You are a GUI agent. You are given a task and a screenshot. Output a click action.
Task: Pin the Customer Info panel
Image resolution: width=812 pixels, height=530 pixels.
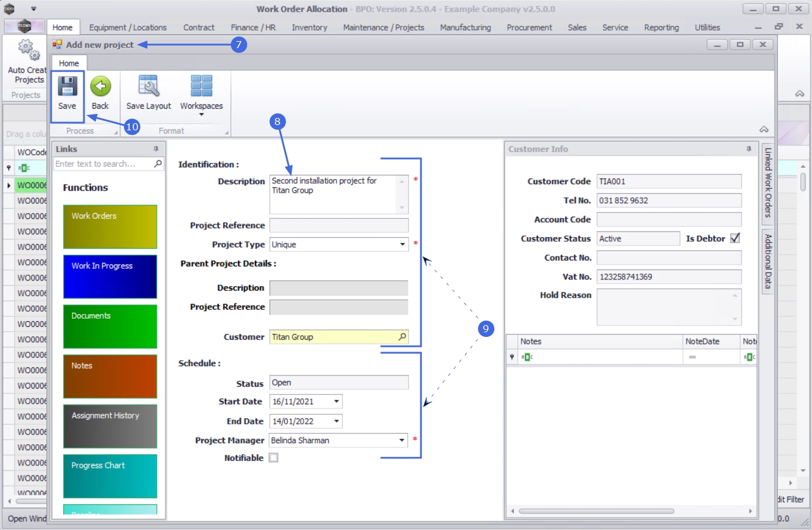pos(749,149)
